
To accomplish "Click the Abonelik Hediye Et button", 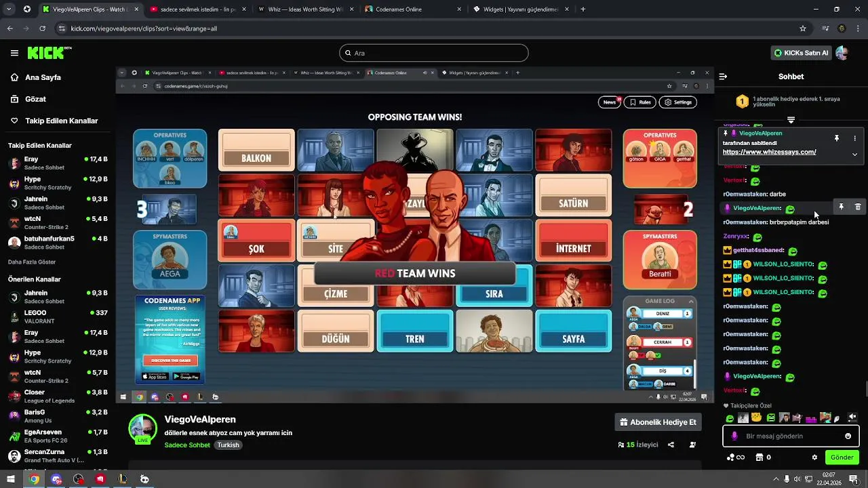I will point(658,422).
